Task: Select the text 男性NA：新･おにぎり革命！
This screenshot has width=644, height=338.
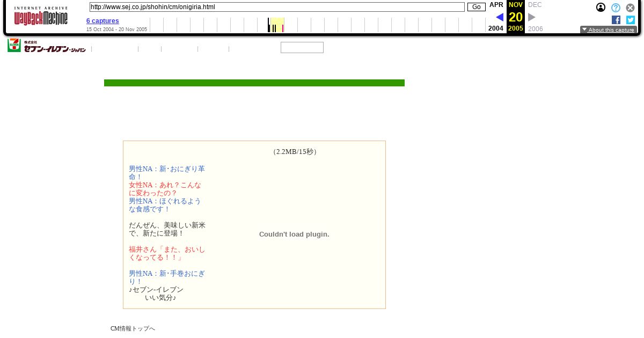Action: tap(167, 173)
